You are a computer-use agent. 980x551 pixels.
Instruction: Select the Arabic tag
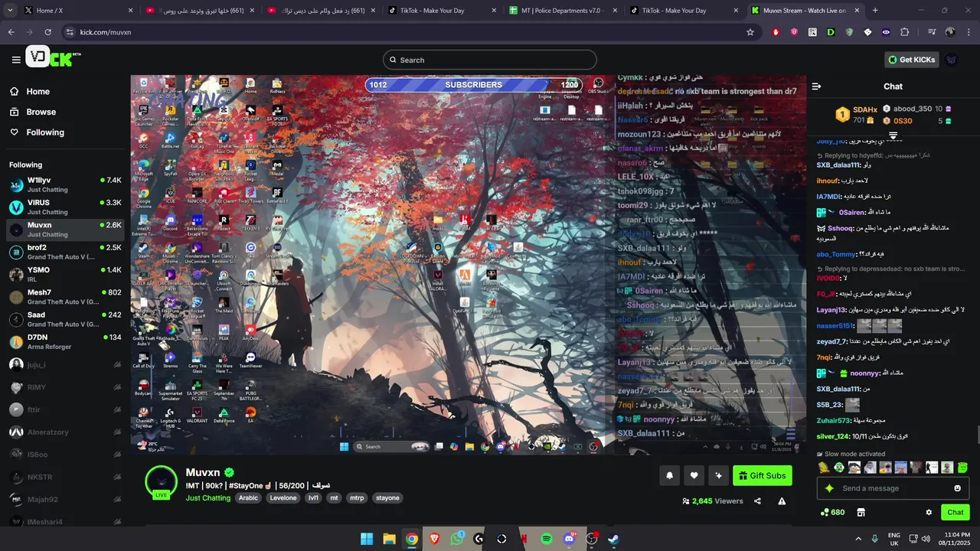[248, 497]
